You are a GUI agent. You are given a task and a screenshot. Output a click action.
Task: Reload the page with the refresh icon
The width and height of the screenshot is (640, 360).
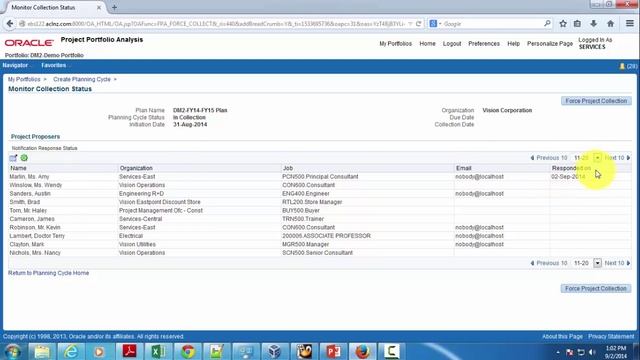click(418, 24)
